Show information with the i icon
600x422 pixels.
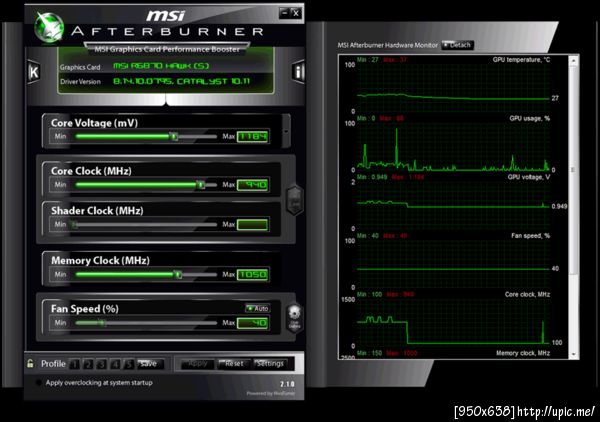coord(298,72)
